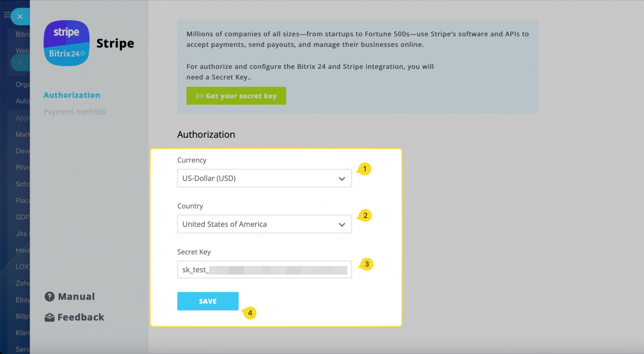Click the Stripe Bitrix24 app logo
Viewport: 644px width, 354px height.
(66, 43)
